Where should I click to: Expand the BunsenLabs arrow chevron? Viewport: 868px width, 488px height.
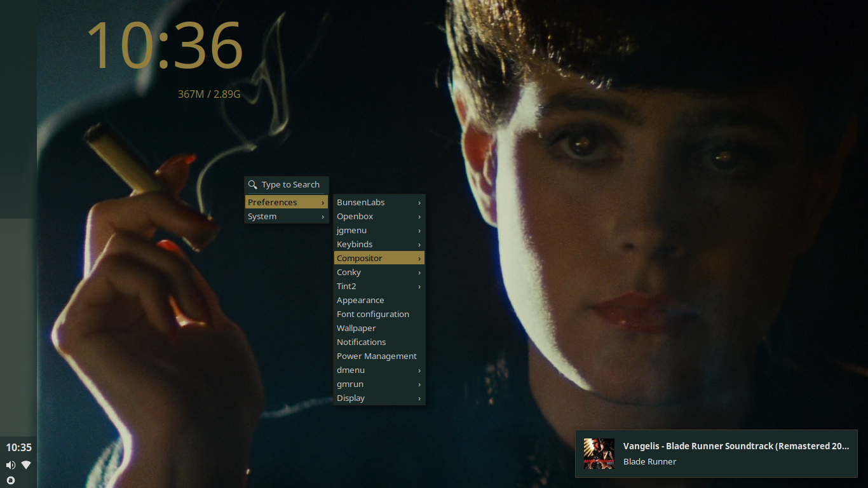(x=419, y=203)
